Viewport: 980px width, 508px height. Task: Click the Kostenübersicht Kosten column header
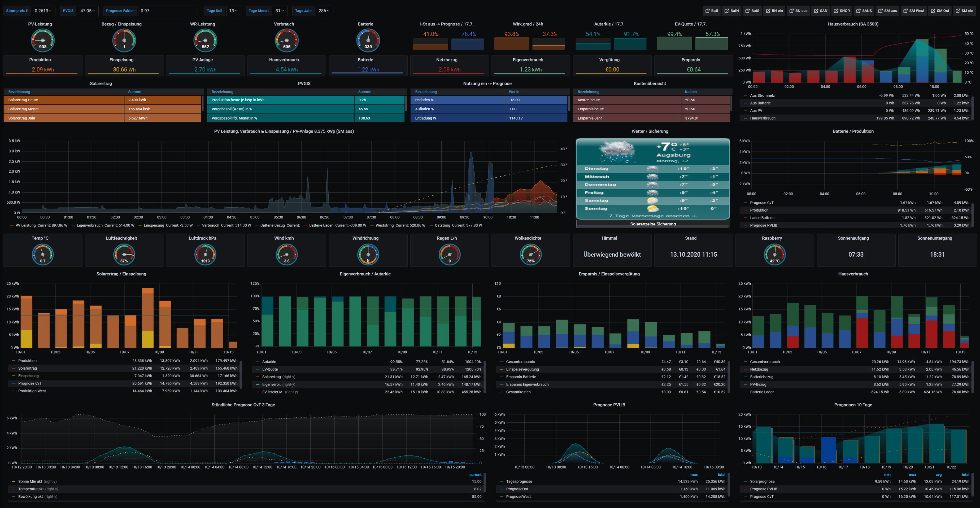click(691, 92)
